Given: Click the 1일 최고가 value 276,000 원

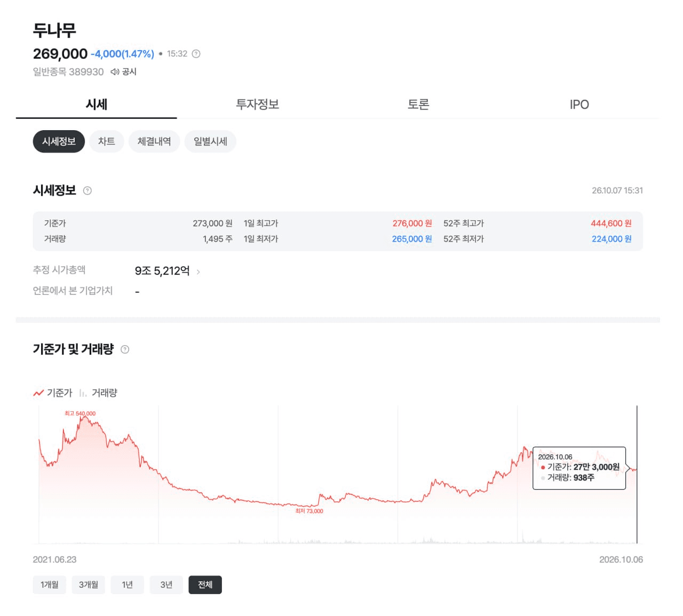Looking at the screenshot, I should point(412,223).
